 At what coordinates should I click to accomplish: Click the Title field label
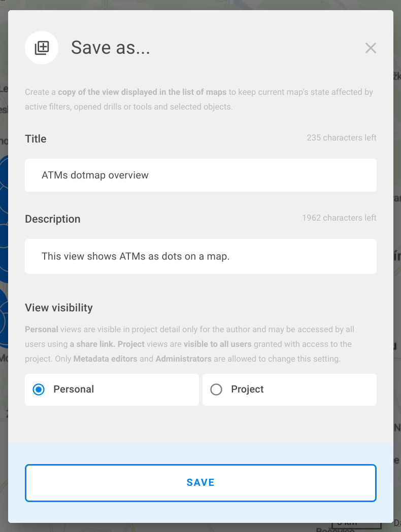point(36,139)
